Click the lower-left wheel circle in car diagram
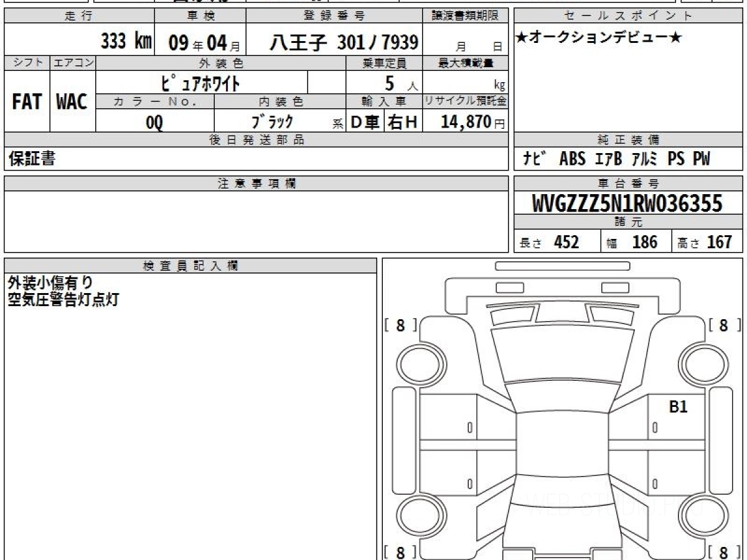The height and width of the screenshot is (560, 747). coord(418,516)
